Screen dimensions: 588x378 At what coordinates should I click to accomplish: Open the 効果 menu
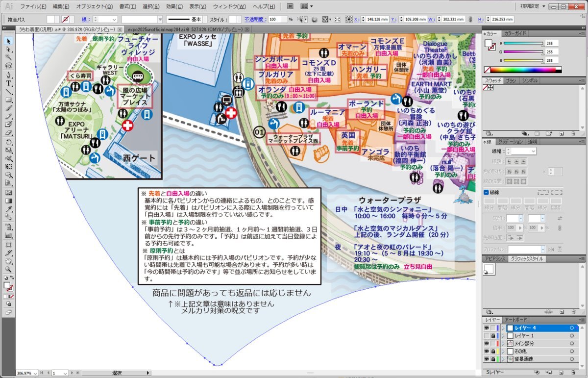pos(174,6)
